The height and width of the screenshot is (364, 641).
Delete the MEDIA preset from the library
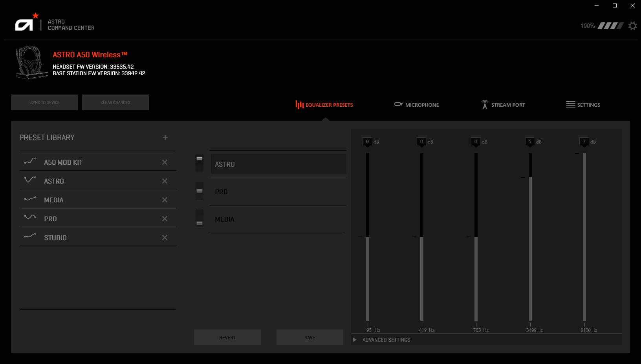tap(165, 200)
